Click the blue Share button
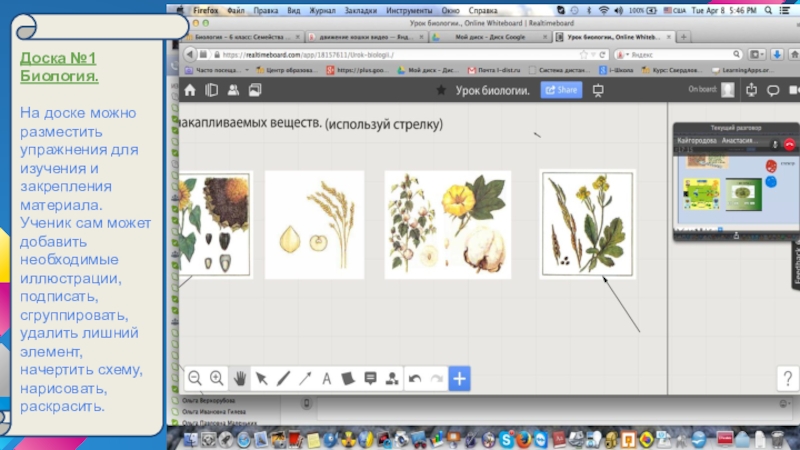The height and width of the screenshot is (450, 800). [561, 90]
